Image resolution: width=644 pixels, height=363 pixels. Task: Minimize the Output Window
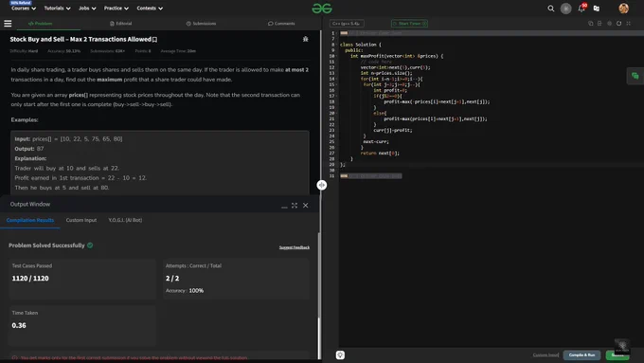click(x=284, y=206)
